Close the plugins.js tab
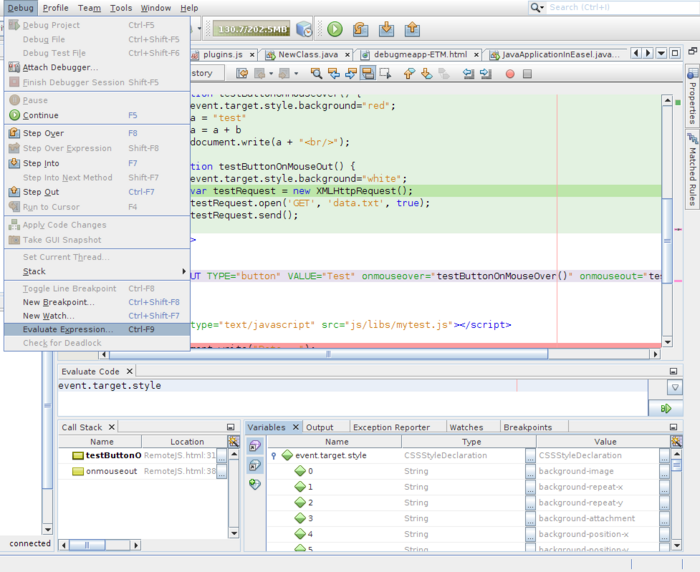 (x=252, y=54)
